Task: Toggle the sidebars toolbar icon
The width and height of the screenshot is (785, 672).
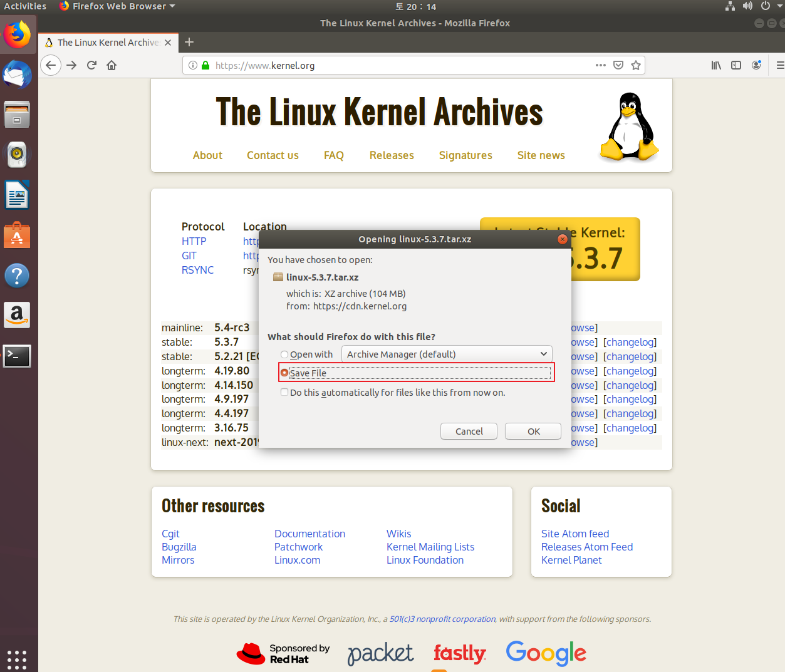Action: [x=736, y=65]
